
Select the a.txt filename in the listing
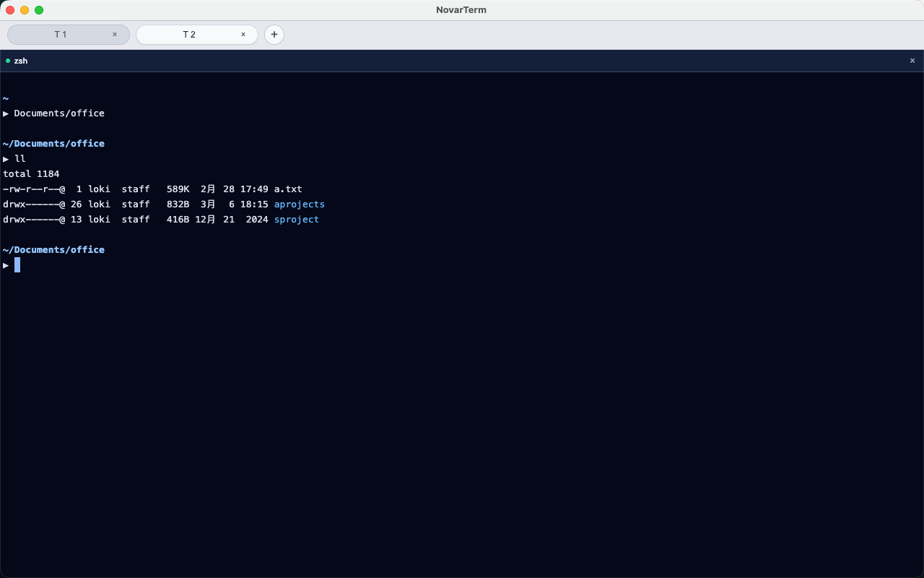[287, 189]
